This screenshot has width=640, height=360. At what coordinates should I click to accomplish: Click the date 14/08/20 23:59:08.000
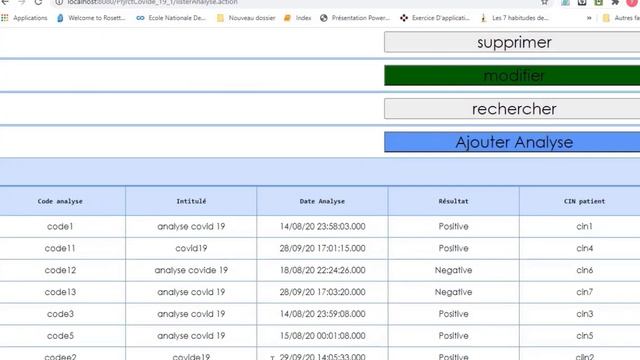click(322, 314)
